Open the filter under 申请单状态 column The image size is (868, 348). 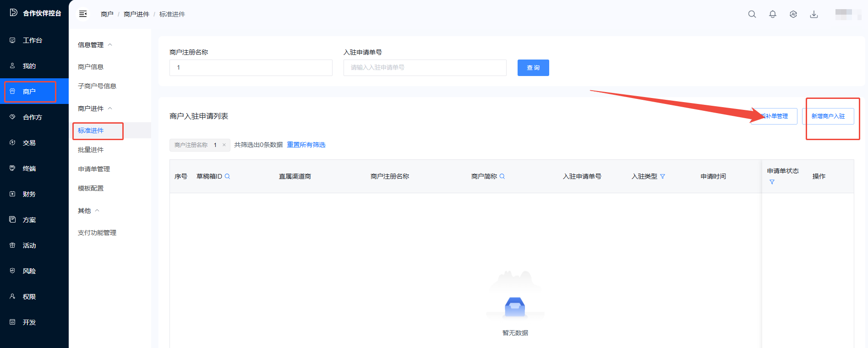coord(772,182)
